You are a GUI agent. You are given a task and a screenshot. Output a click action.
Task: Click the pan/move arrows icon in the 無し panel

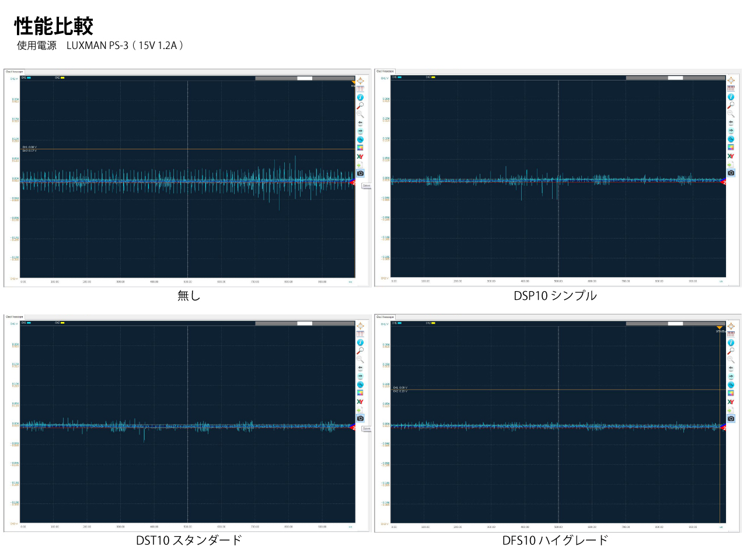pyautogui.click(x=360, y=80)
